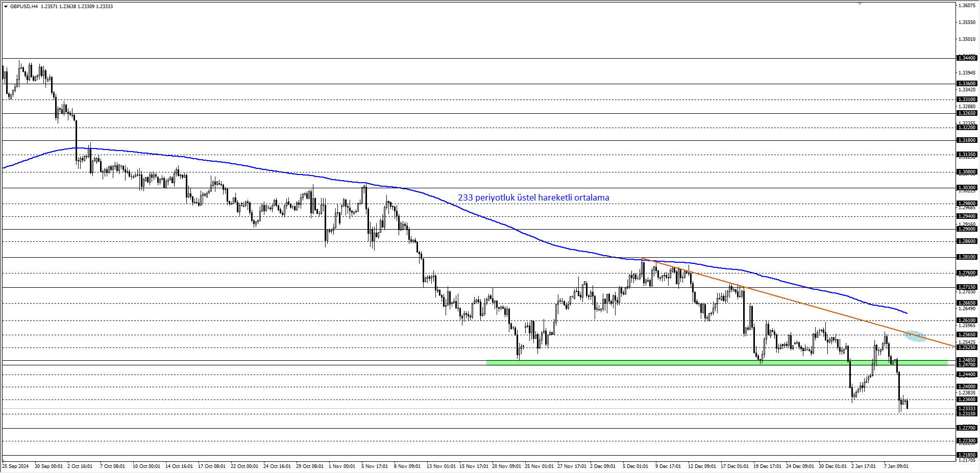Open the GBPUSD,H4 chart menu arrow
The image size is (980, 473).
tap(6, 7)
